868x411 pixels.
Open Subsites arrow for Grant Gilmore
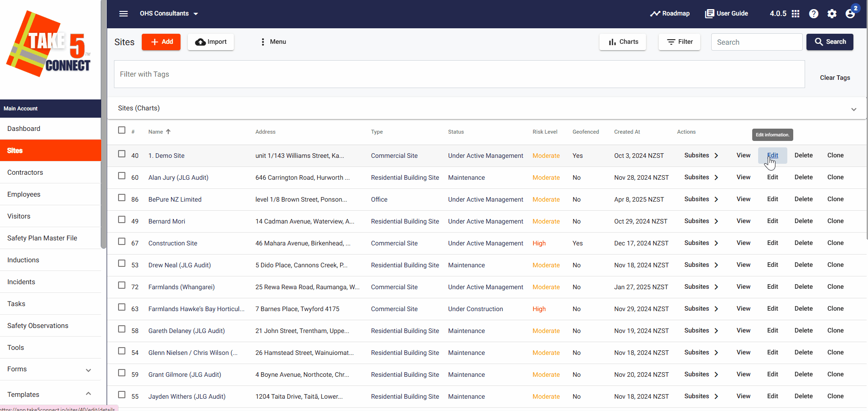click(716, 375)
